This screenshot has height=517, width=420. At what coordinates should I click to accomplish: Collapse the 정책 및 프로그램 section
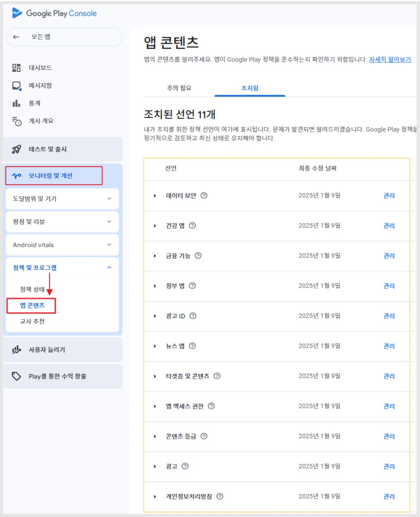[62, 268]
